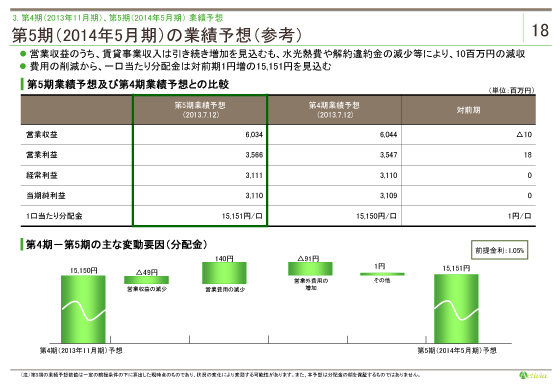Select the 第4期業績予想 column header
560x388 pixels.
334,110
